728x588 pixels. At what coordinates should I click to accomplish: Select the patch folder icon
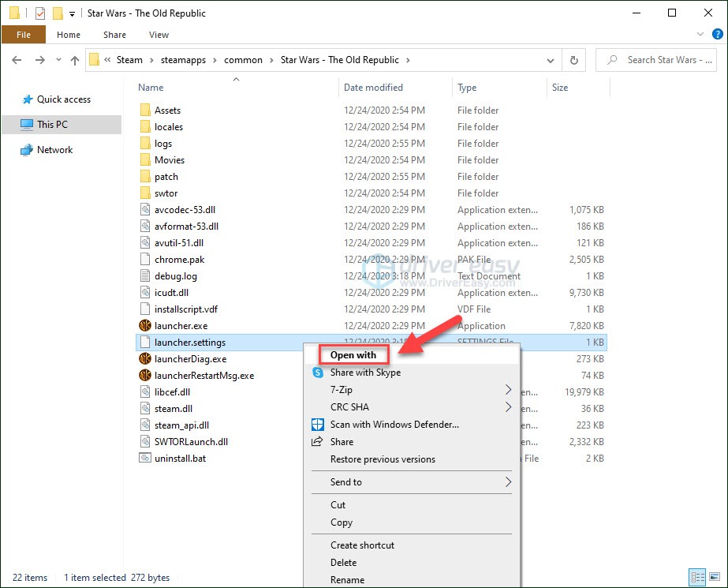tap(145, 177)
